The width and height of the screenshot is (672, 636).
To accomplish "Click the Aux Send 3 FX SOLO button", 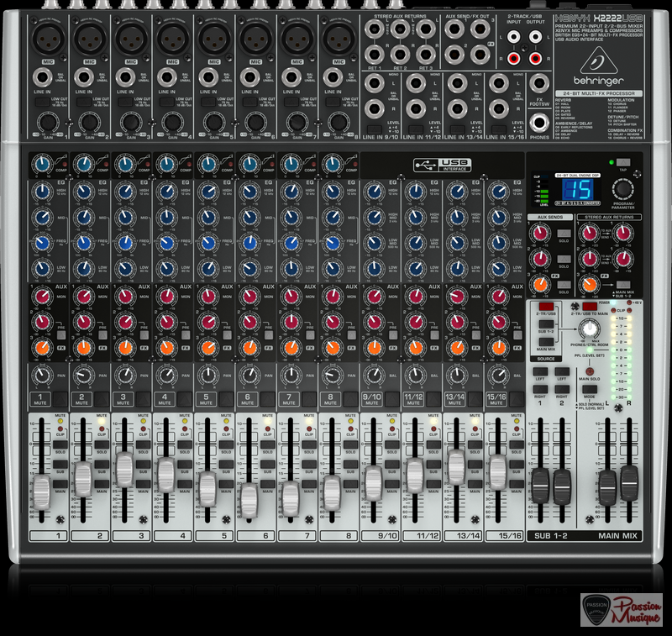I will 564,285.
